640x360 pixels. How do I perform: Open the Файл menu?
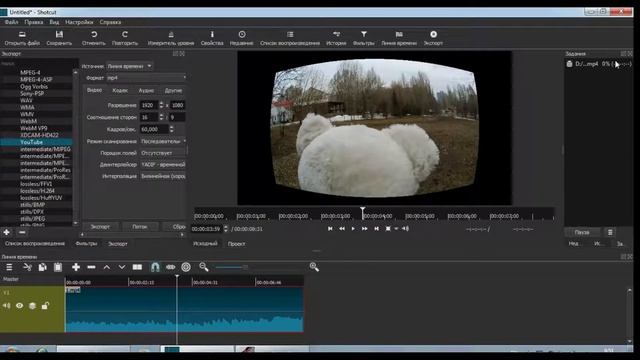pos(11,22)
